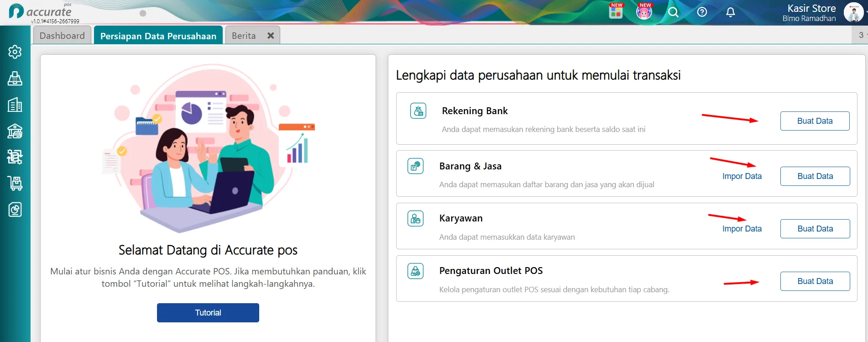Viewport: 868px width, 342px height.
Task: Open the help question mark icon
Action: coord(702,12)
